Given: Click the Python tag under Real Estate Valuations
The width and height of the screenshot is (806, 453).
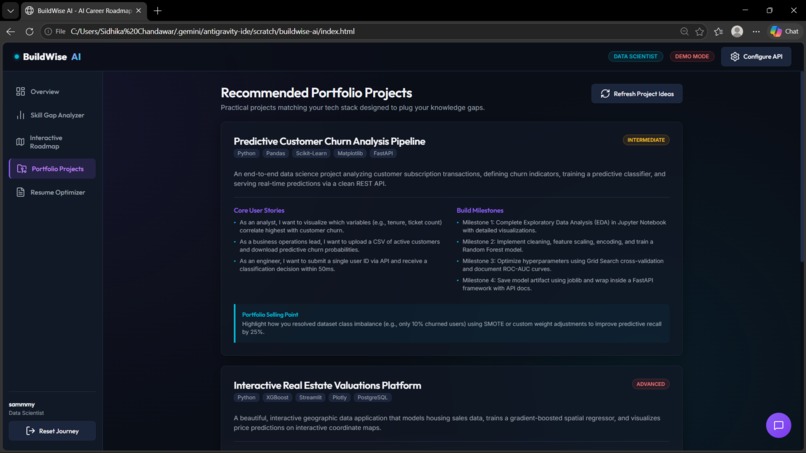Looking at the screenshot, I should [246, 397].
